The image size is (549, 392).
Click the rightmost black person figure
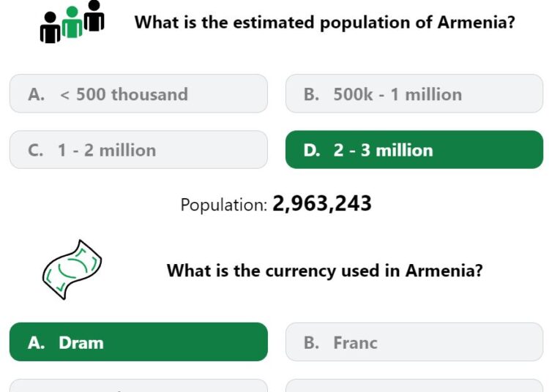point(94,16)
